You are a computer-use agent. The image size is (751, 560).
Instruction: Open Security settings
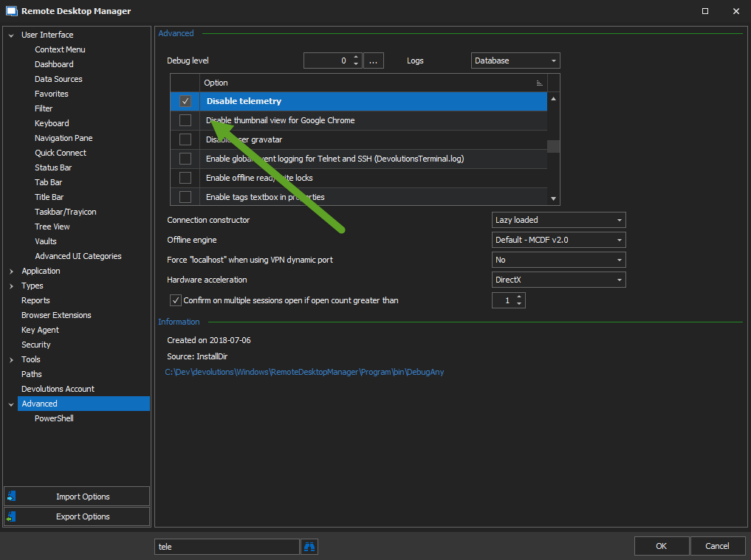[36, 345]
